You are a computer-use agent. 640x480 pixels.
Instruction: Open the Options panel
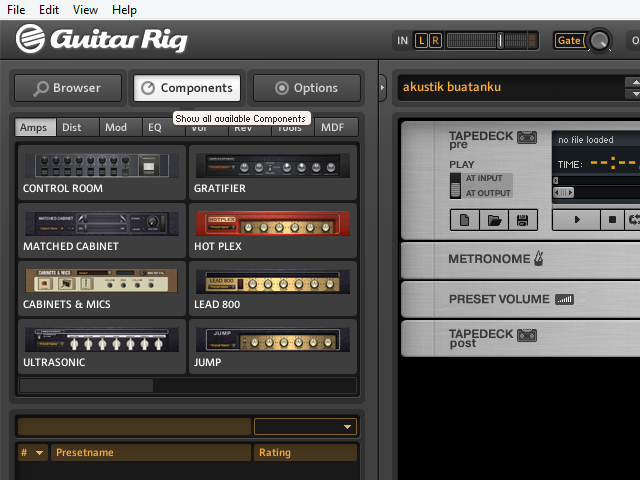pos(307,88)
